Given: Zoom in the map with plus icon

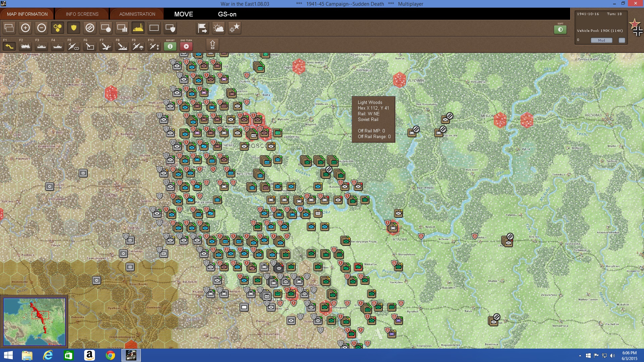Looking at the screenshot, I should click(25, 28).
